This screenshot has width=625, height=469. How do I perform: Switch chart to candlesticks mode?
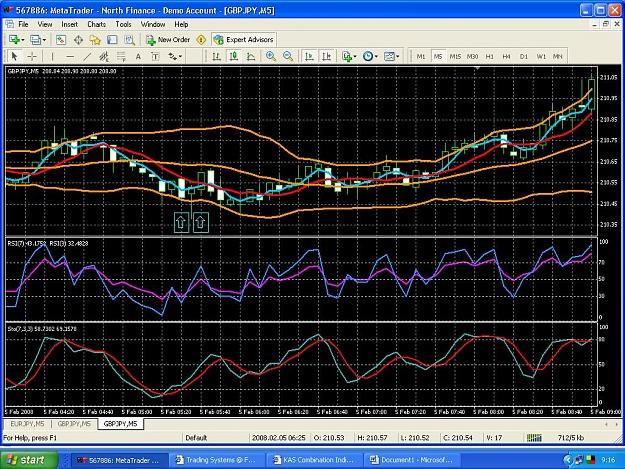click(x=234, y=56)
